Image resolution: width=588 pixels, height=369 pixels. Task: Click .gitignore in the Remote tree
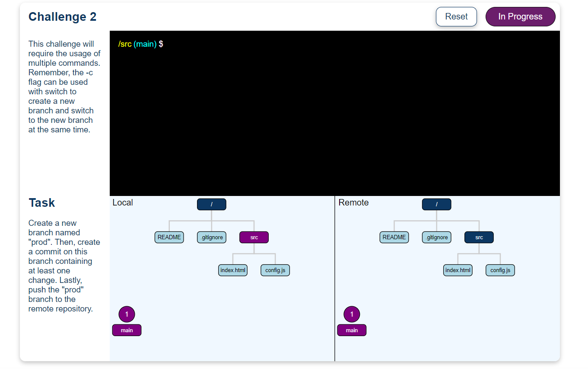(x=436, y=237)
